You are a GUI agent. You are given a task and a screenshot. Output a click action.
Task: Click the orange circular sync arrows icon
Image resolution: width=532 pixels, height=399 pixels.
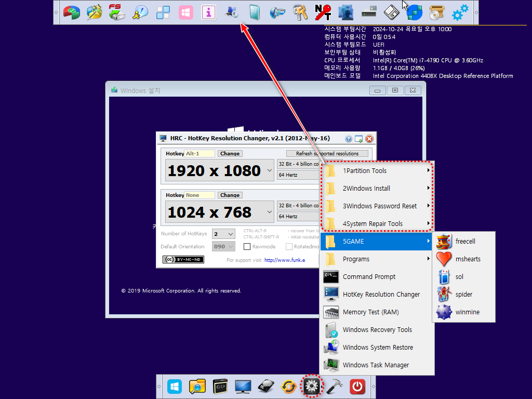click(x=289, y=387)
